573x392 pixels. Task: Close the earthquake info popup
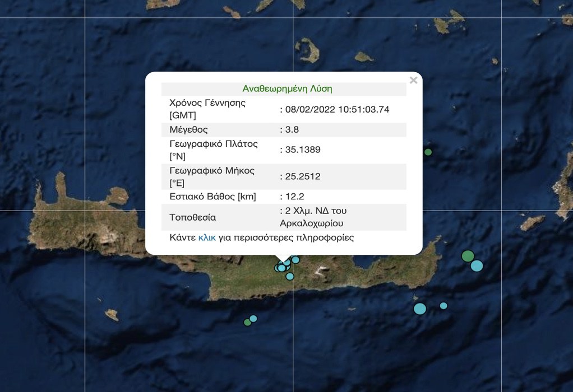pyautogui.click(x=413, y=80)
